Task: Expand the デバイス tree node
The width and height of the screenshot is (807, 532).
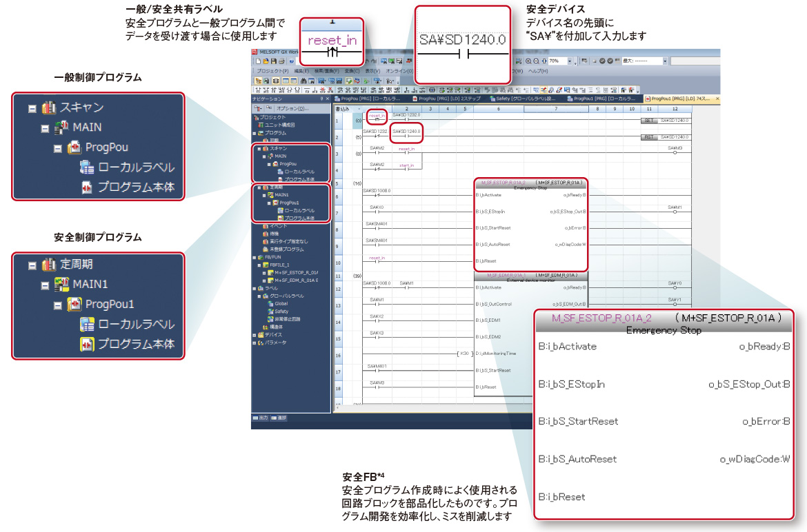Action: click(x=254, y=334)
